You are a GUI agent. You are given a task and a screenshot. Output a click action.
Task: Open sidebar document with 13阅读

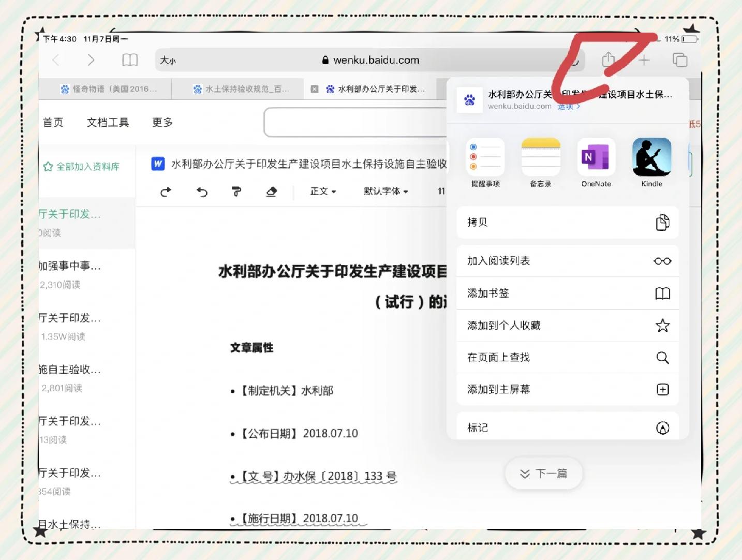87,430
